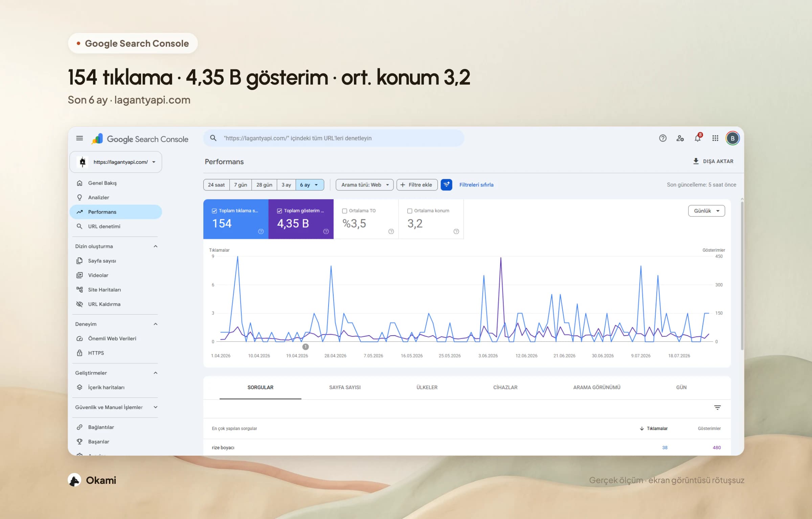The image size is (812, 519).
Task: Click the Bağlantılar link icon
Action: tap(80, 427)
